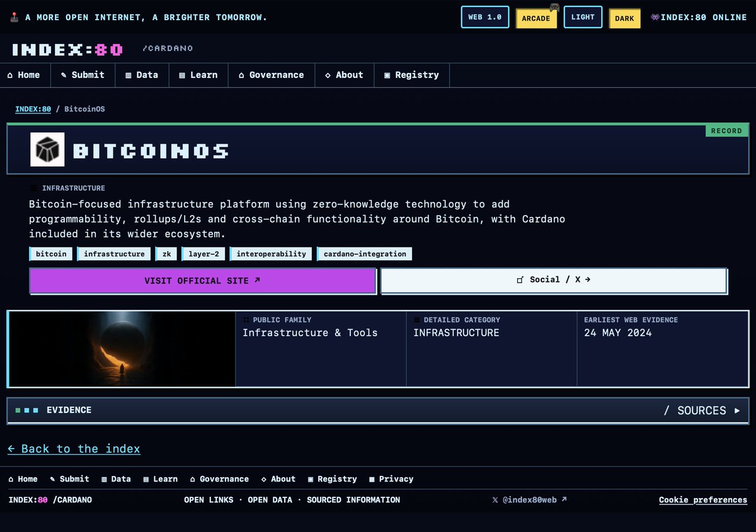The height and width of the screenshot is (532, 756).
Task: Click the RECORD badge
Action: tap(726, 131)
